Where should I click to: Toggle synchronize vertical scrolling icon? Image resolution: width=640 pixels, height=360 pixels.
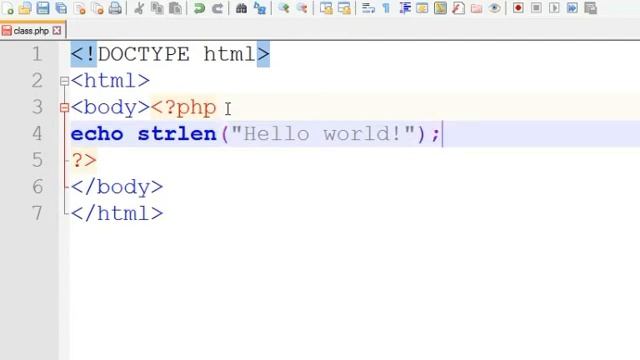coord(326,8)
